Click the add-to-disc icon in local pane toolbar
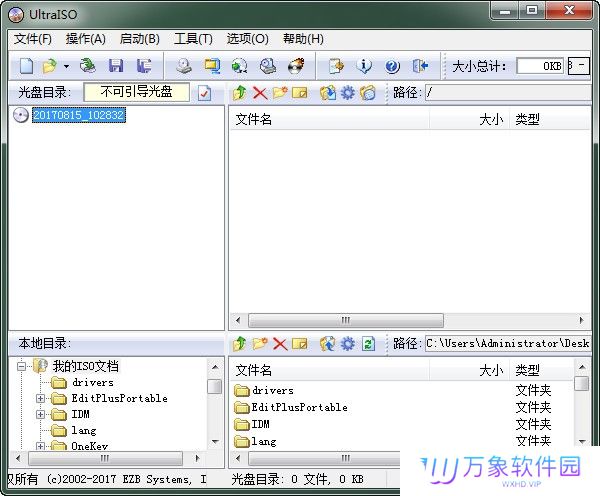This screenshot has width=600, height=496. point(328,343)
